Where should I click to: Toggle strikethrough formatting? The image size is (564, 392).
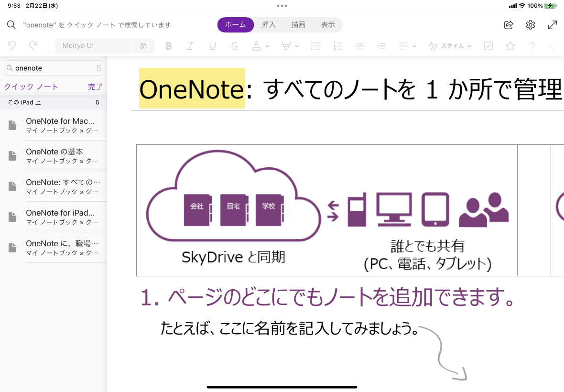point(235,46)
